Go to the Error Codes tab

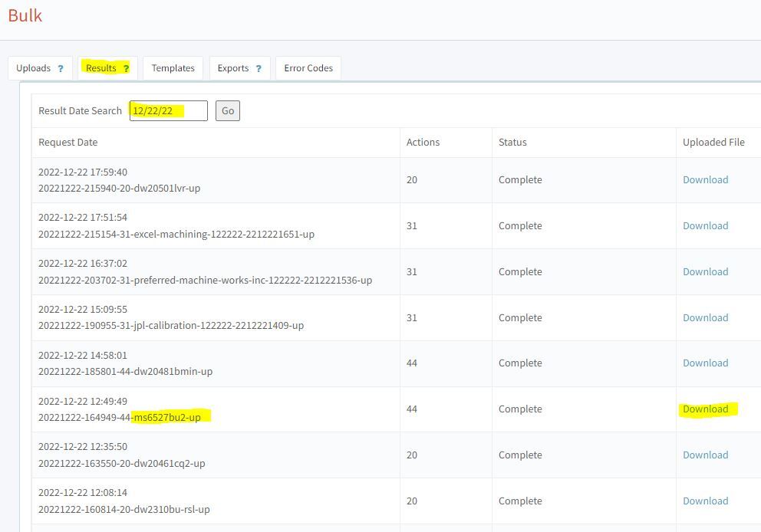click(308, 68)
